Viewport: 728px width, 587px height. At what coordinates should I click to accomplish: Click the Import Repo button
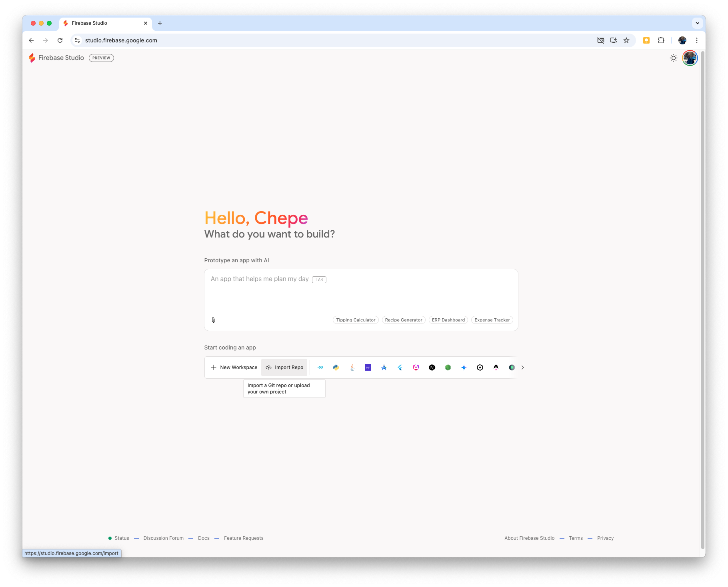pos(284,367)
